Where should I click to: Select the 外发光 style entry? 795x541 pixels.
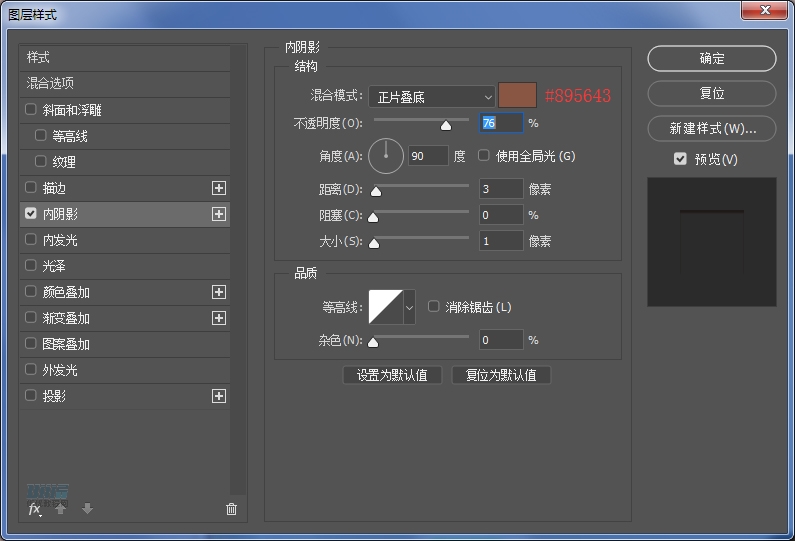point(59,370)
